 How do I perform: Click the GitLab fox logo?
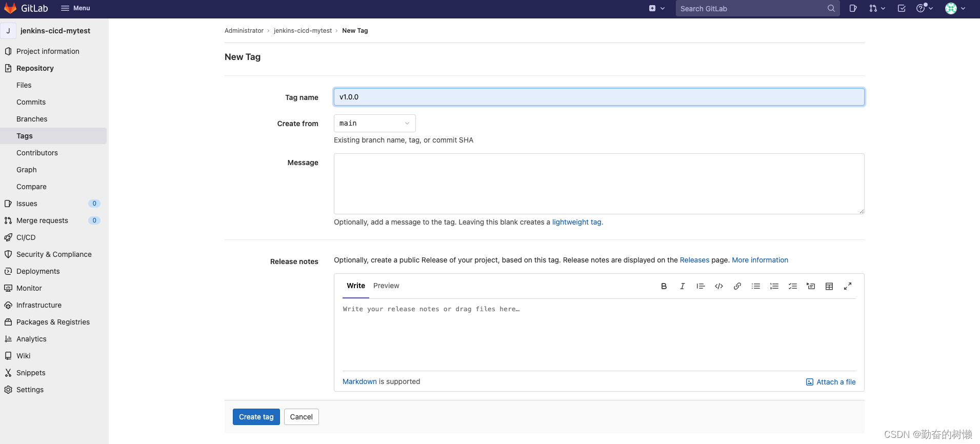(10, 8)
